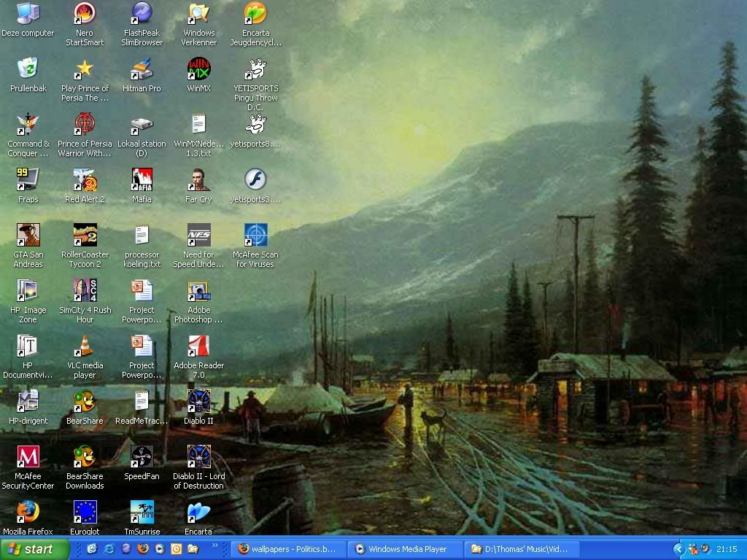Select the yetisports3 Flash file icon

(x=256, y=179)
